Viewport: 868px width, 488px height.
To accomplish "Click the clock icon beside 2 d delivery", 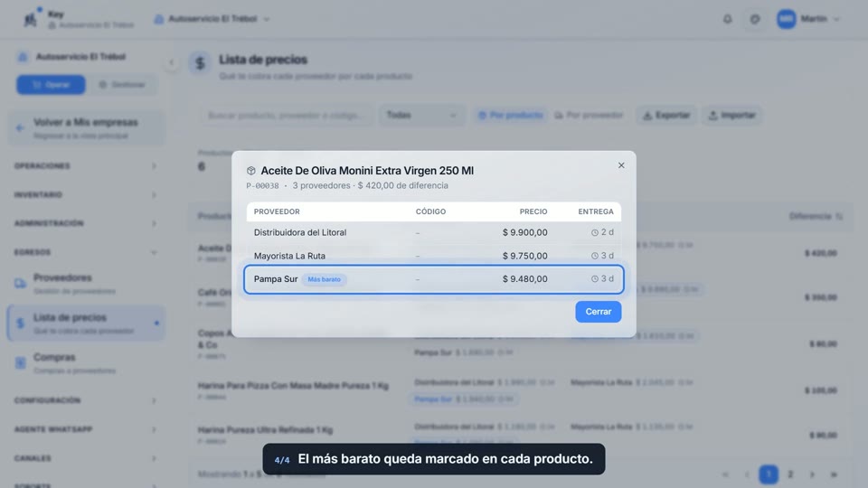I will [595, 233].
